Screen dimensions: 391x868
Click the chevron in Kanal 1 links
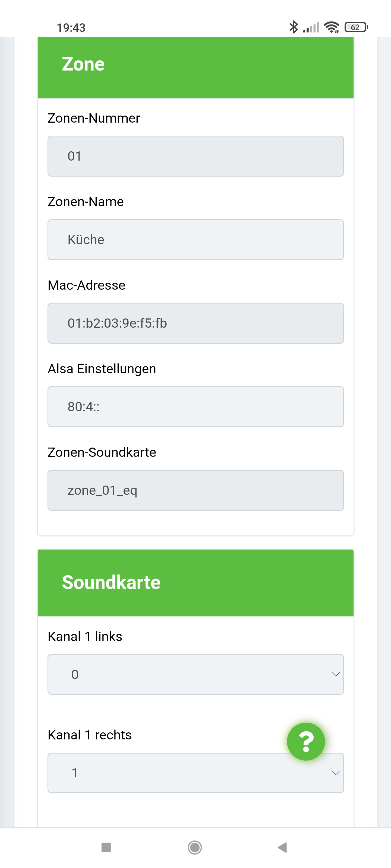pyautogui.click(x=335, y=674)
